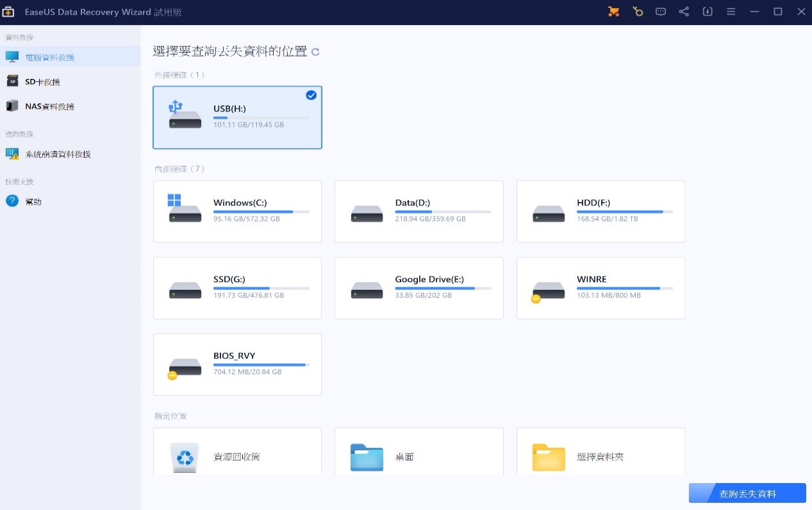
Task: Click the EaseUS app logo icon
Action: [8, 12]
